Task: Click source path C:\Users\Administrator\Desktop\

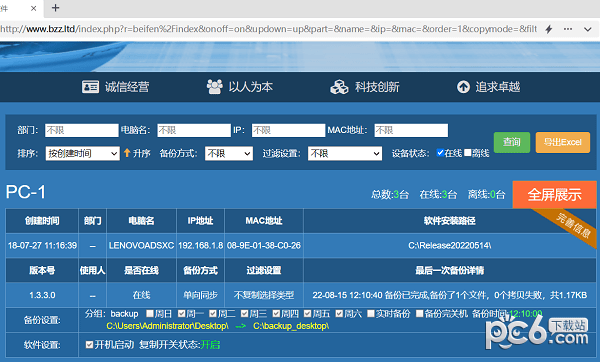Action: click(167, 326)
